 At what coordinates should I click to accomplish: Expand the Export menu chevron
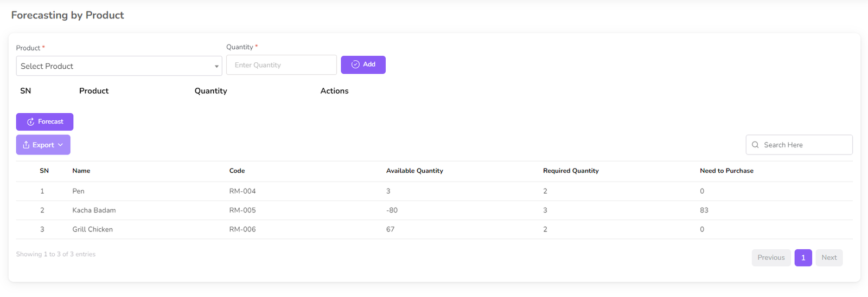61,145
